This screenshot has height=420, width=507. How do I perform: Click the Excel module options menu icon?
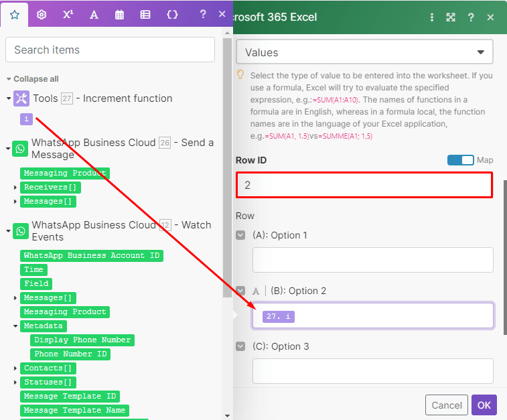point(432,17)
